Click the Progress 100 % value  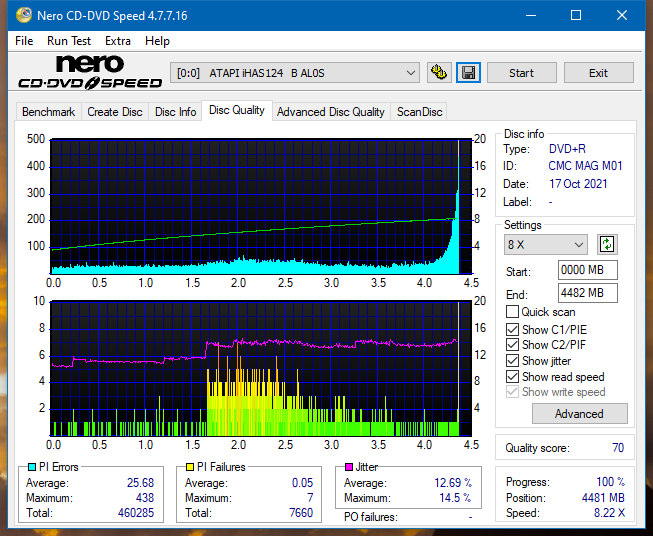click(x=611, y=482)
